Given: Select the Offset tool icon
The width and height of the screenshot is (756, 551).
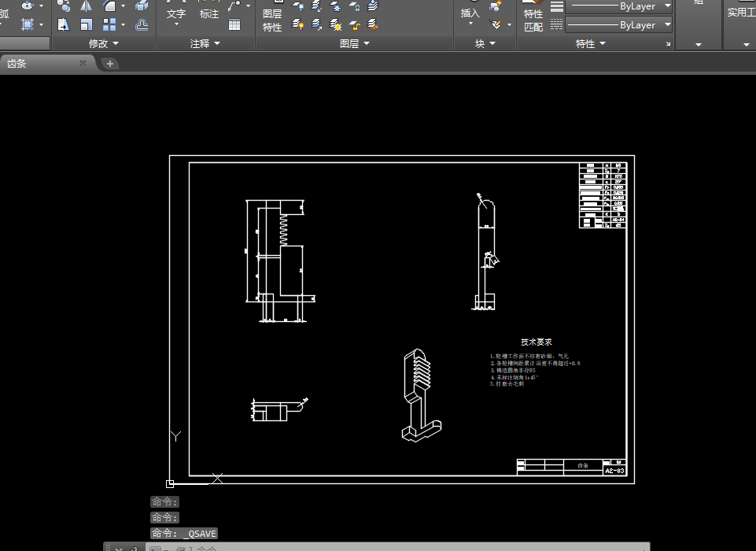Looking at the screenshot, I should (142, 24).
